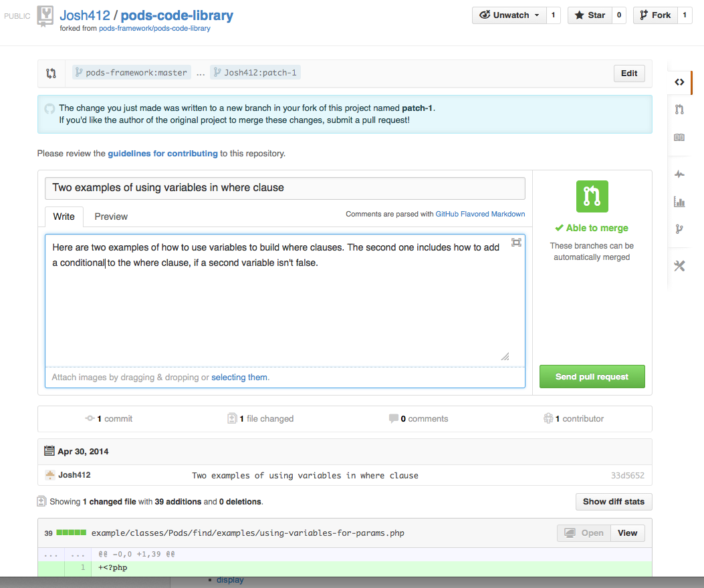Click the Able to merge status text
The width and height of the screenshot is (704, 588).
click(x=592, y=228)
